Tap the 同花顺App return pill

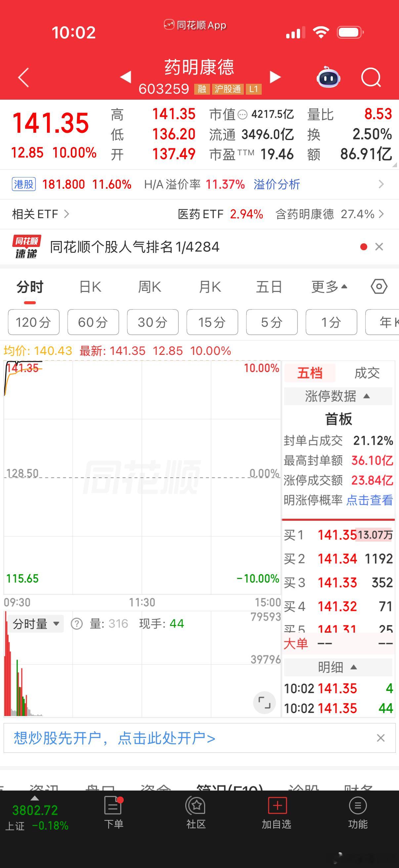point(195,25)
